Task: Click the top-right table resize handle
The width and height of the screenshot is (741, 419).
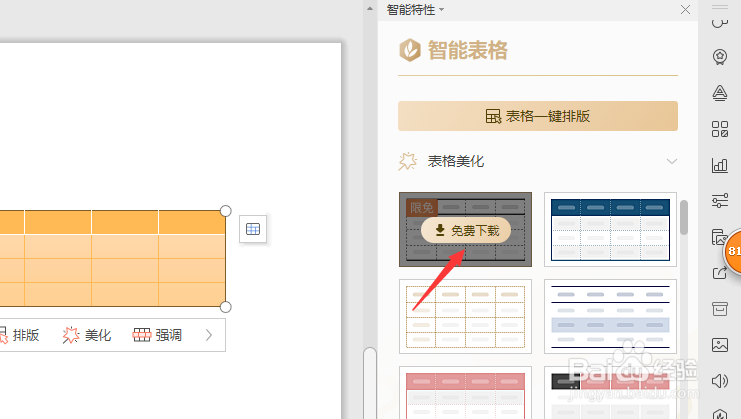Action: coord(225,211)
